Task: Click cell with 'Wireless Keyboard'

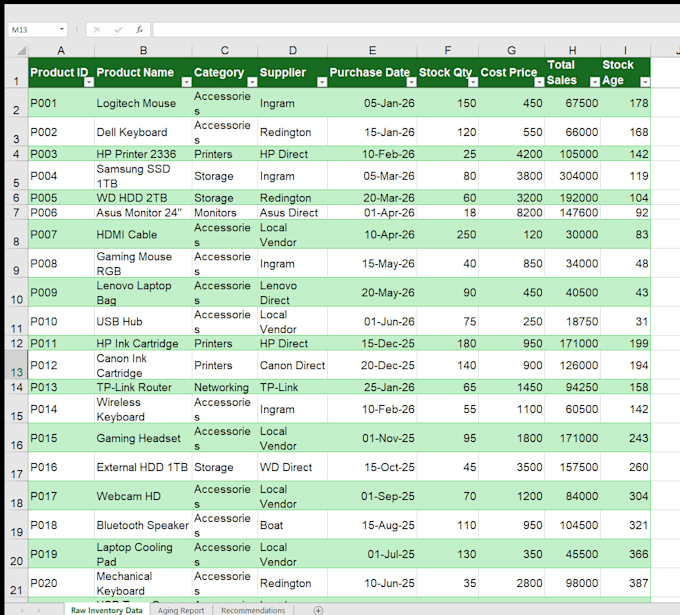Action: [x=143, y=409]
